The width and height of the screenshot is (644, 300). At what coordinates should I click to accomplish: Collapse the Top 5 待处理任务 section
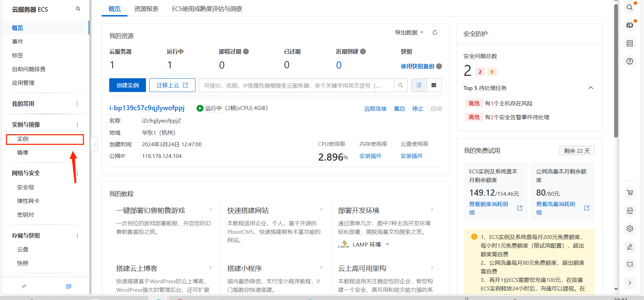click(x=590, y=88)
